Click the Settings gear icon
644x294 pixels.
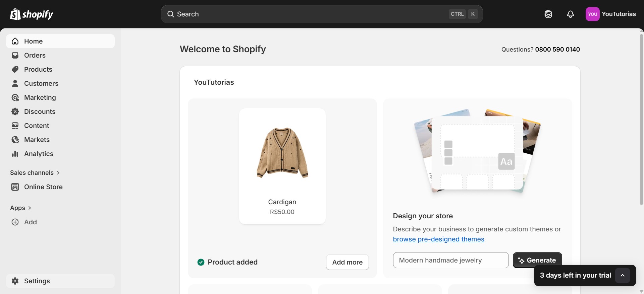coord(15,281)
